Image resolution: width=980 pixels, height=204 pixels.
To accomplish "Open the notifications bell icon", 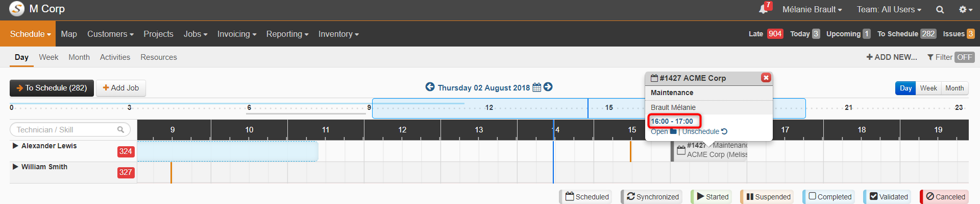I will coord(763,9).
